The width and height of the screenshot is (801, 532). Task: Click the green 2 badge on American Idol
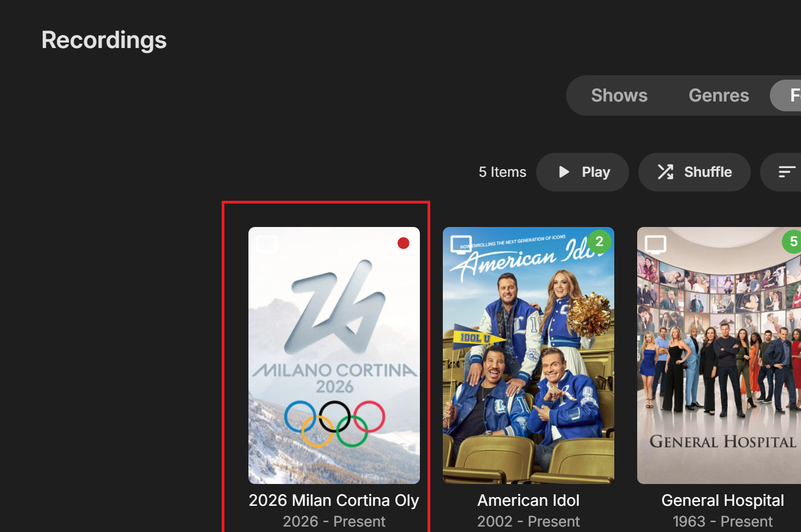599,241
